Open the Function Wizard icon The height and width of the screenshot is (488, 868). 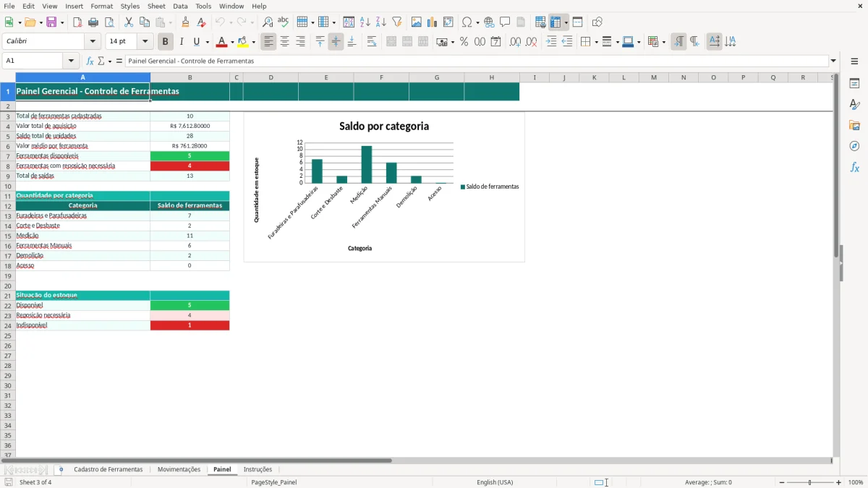click(90, 61)
